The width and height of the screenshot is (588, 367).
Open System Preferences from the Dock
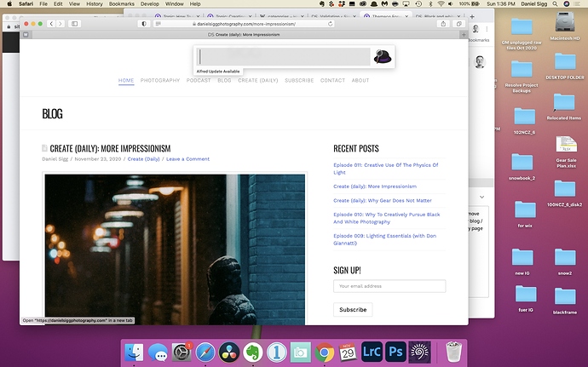click(182, 353)
